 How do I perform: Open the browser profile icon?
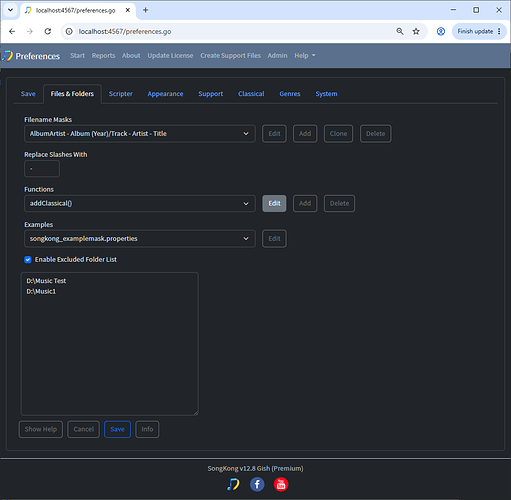(441, 31)
